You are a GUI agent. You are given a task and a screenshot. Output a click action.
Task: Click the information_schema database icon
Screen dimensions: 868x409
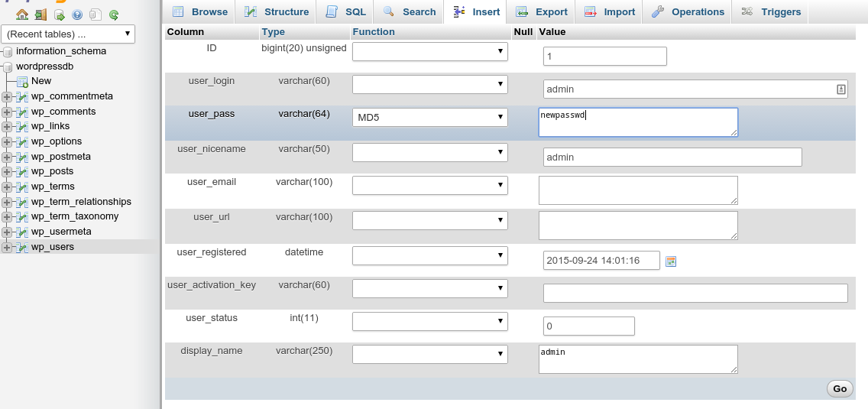point(8,52)
